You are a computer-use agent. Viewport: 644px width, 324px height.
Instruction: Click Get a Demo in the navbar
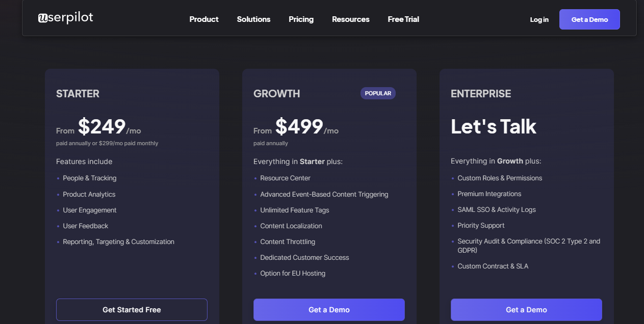coord(589,19)
